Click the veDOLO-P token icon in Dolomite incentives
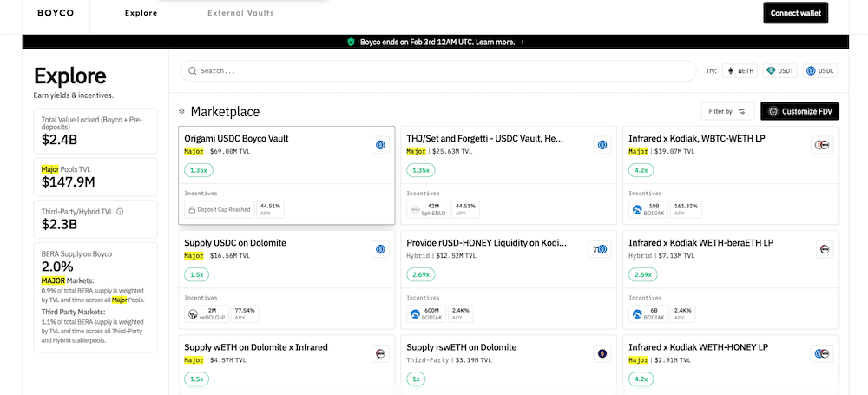Image resolution: width=868 pixels, height=395 pixels. [193, 313]
